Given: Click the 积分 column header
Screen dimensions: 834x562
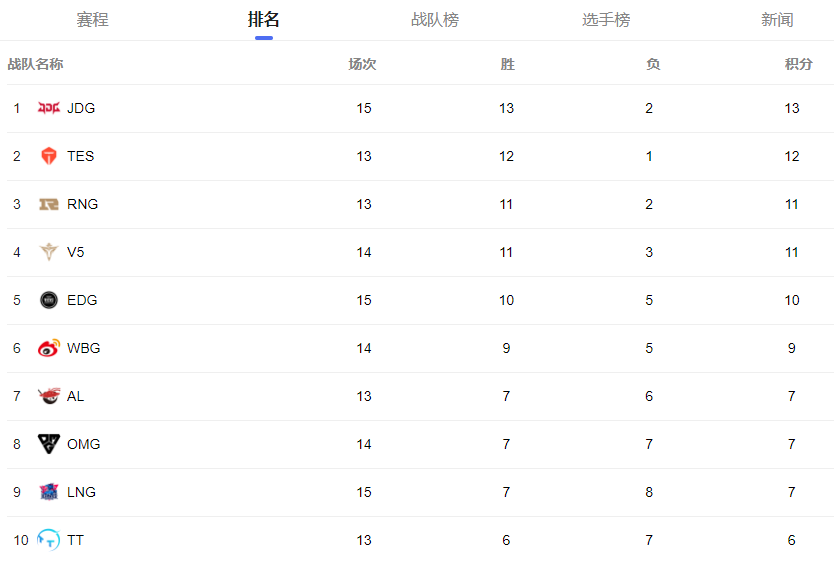Looking at the screenshot, I should click(798, 64).
